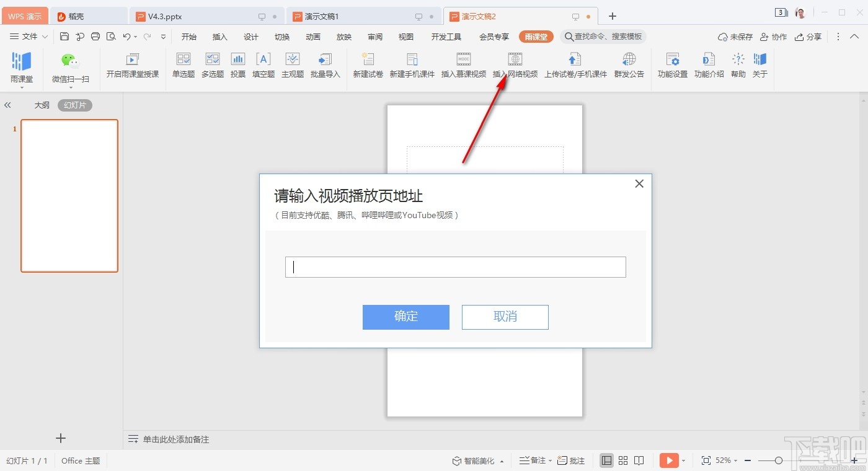Open slideshow play options dropdown arrow

(x=684, y=461)
